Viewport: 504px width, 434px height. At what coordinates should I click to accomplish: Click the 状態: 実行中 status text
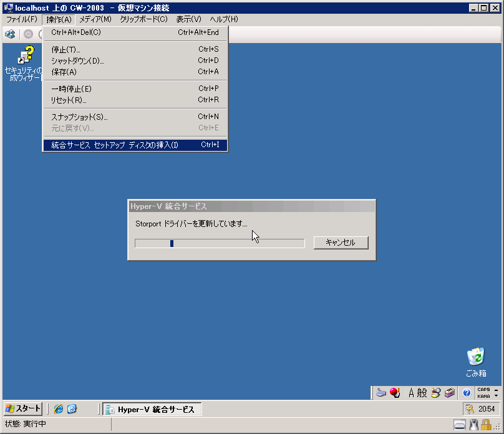coord(26,424)
